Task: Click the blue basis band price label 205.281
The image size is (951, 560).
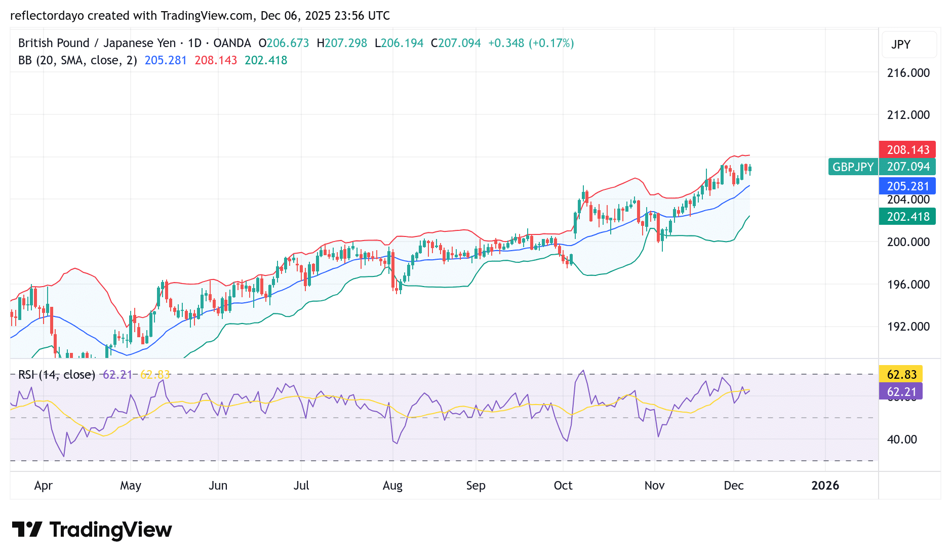Action: click(906, 186)
